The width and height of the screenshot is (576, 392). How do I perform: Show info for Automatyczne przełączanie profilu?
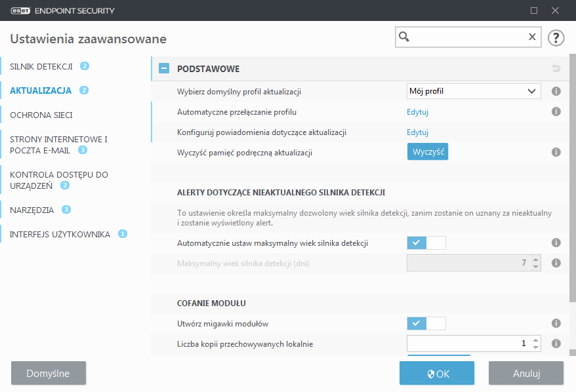point(556,111)
